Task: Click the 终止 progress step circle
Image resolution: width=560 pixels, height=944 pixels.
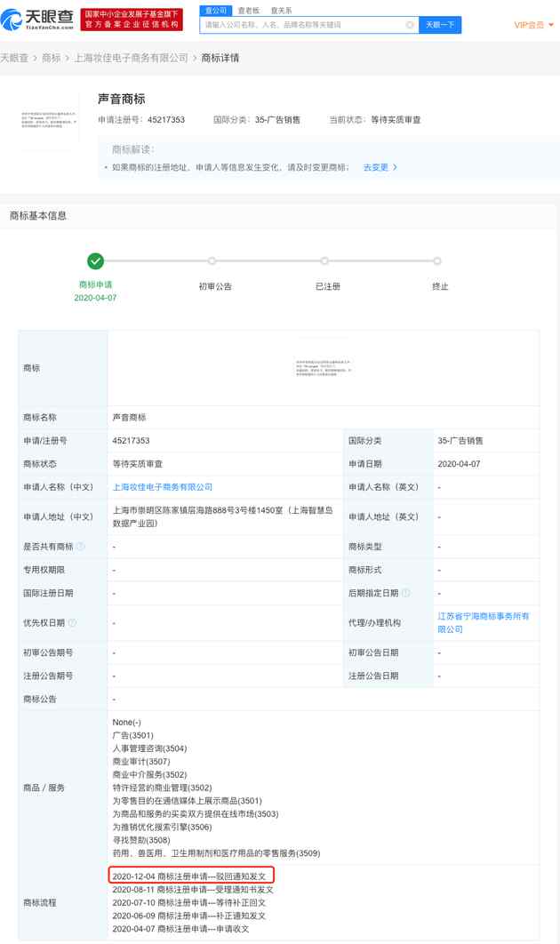Action: [437, 261]
